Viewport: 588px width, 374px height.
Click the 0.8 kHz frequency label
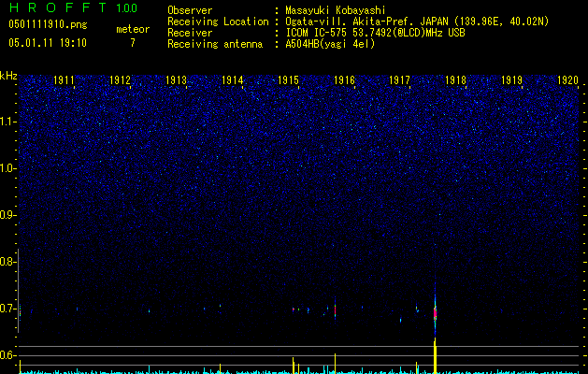7,262
